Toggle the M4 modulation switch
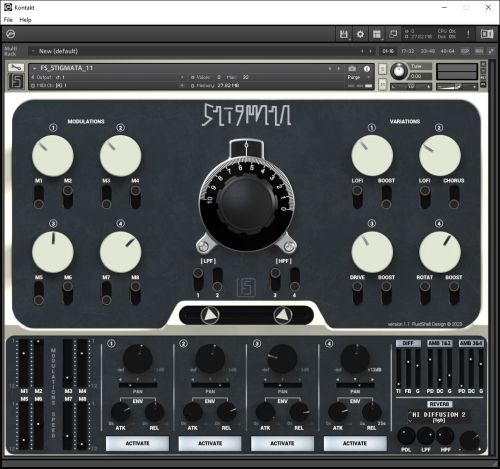Image resolution: width=500 pixels, height=469 pixels. (x=135, y=197)
